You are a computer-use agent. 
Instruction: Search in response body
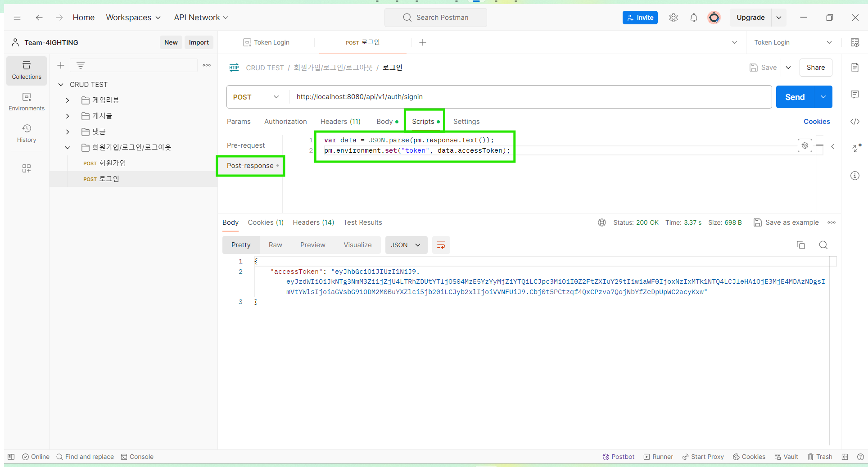click(823, 245)
